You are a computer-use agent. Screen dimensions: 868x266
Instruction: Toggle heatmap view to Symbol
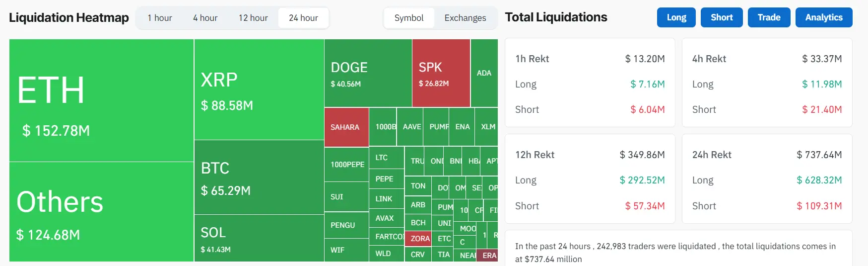pos(409,18)
